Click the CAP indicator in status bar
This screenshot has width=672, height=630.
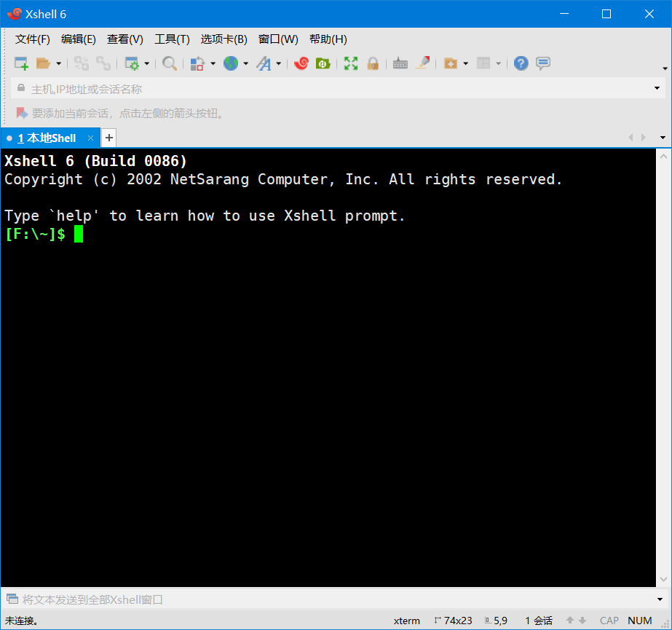click(x=609, y=621)
